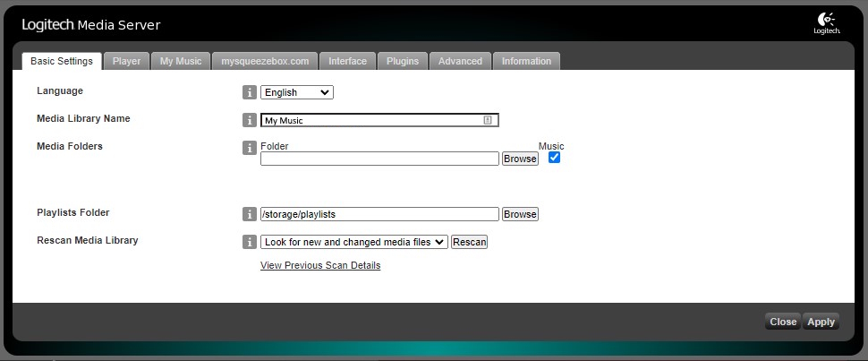This screenshot has width=868, height=361.
Task: Go to the mysqueezebox.com tab
Action: point(265,61)
